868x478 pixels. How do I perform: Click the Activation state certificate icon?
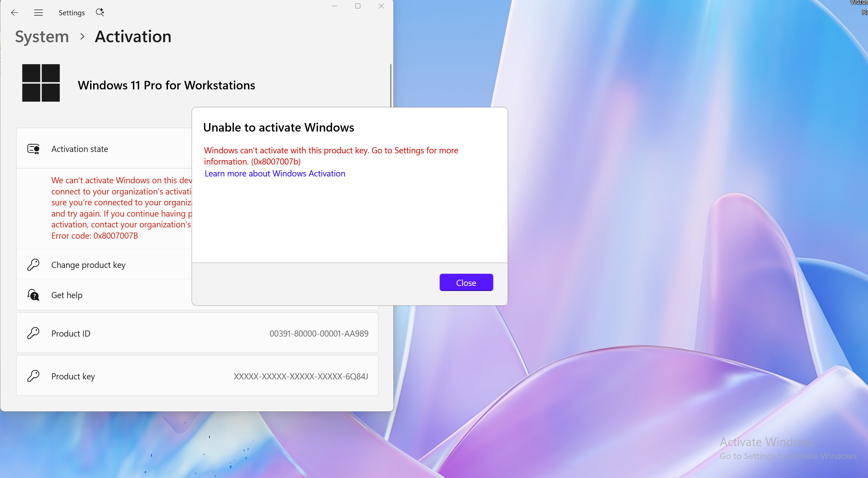click(33, 149)
